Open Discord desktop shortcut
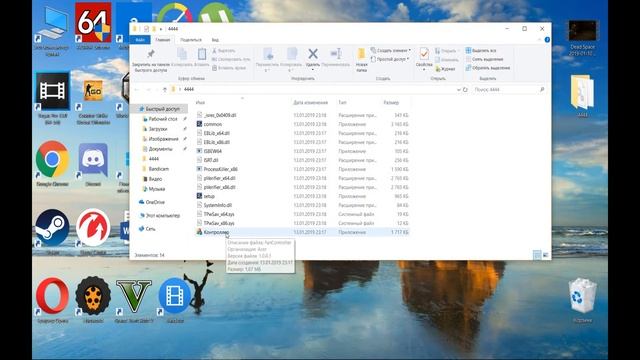640x360 pixels. pos(93,164)
